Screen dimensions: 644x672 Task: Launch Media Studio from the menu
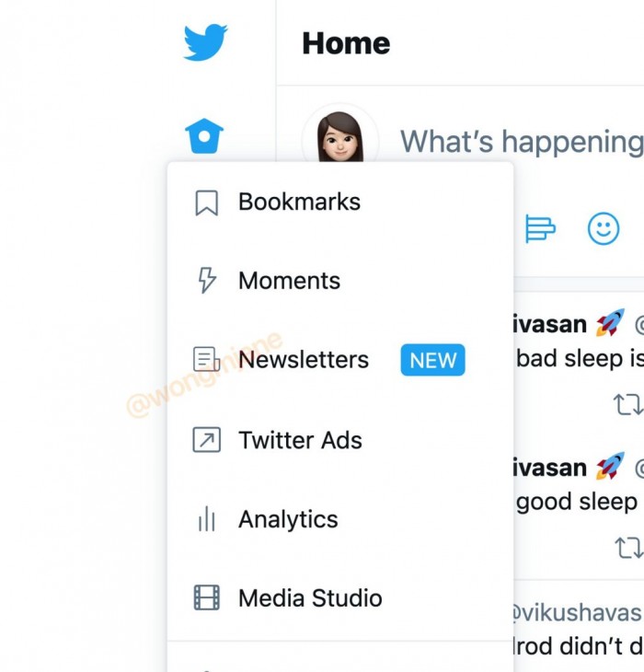tap(340, 597)
